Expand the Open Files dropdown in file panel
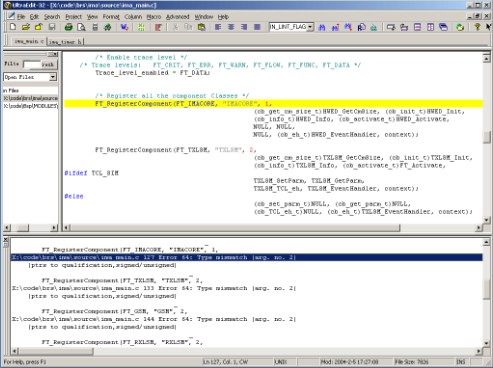 pyautogui.click(x=53, y=77)
